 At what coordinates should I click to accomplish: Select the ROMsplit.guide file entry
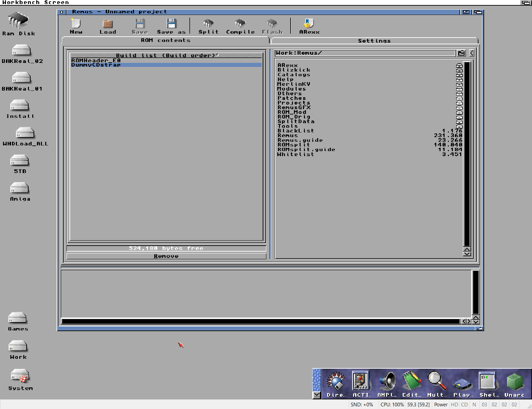coord(370,149)
